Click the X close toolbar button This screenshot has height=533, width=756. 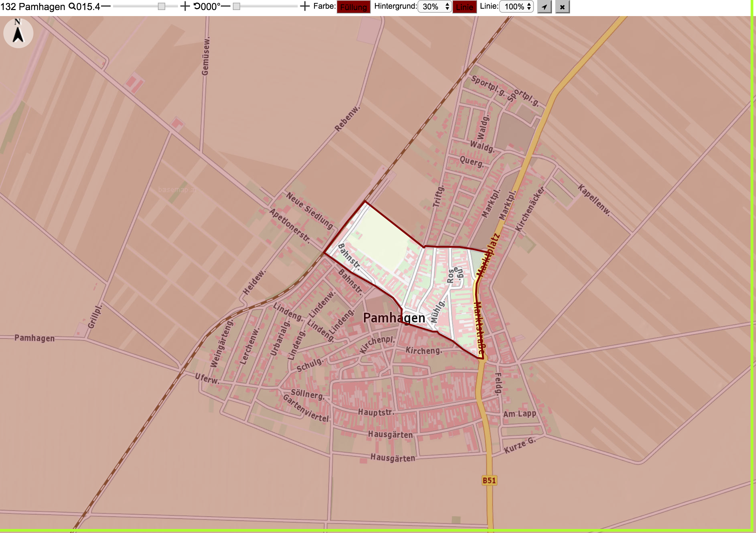point(562,7)
